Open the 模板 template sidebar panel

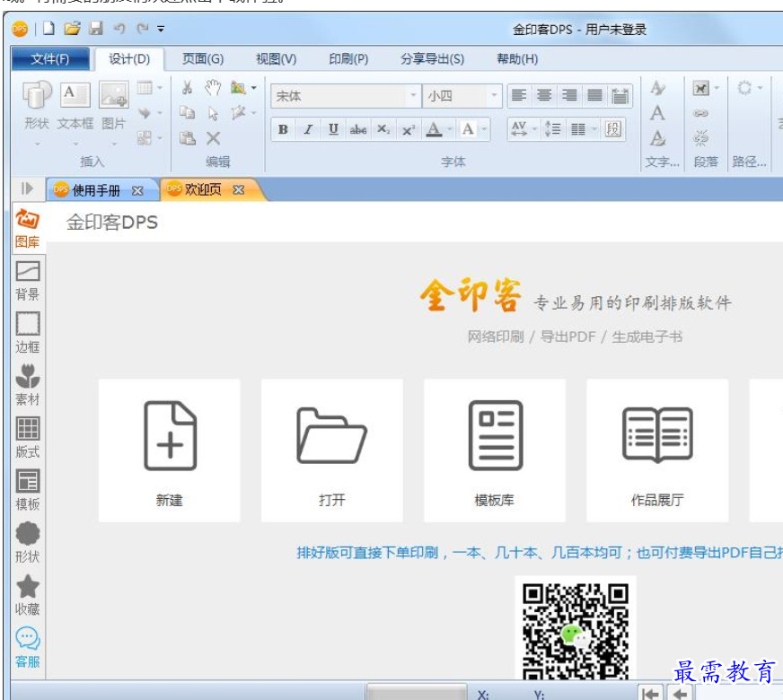point(28,491)
